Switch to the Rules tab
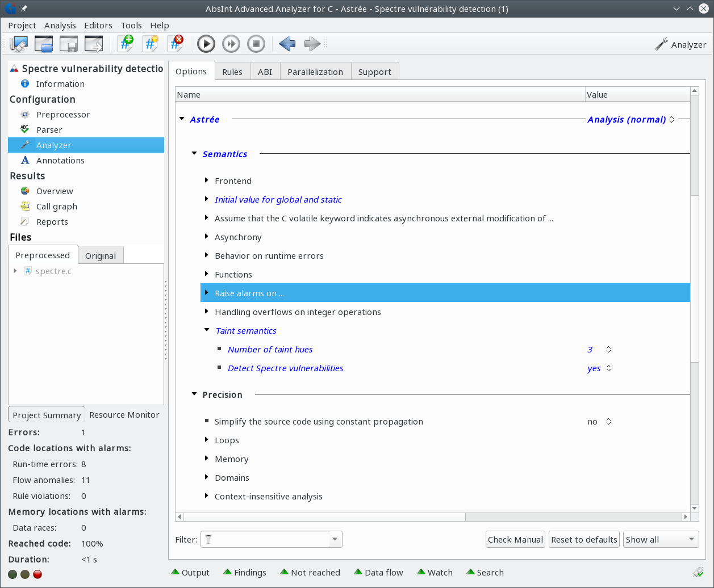The width and height of the screenshot is (714, 588). [232, 72]
